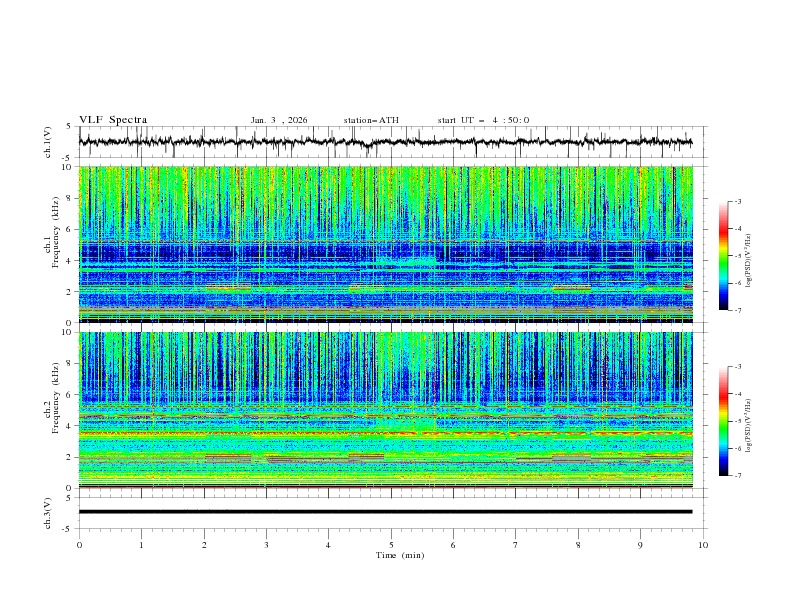Click the flat ch.3 voltage trace
This screenshot has width=792, height=612.
click(385, 511)
